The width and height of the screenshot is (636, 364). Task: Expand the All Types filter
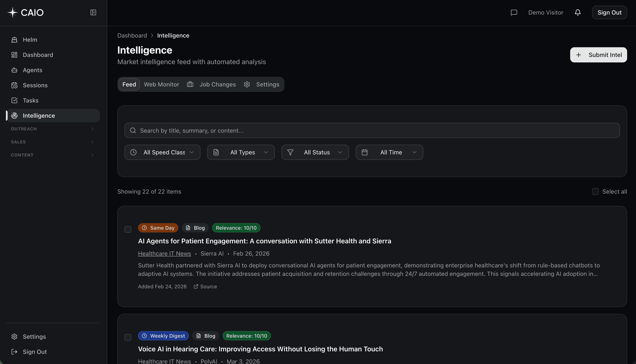[x=241, y=152]
